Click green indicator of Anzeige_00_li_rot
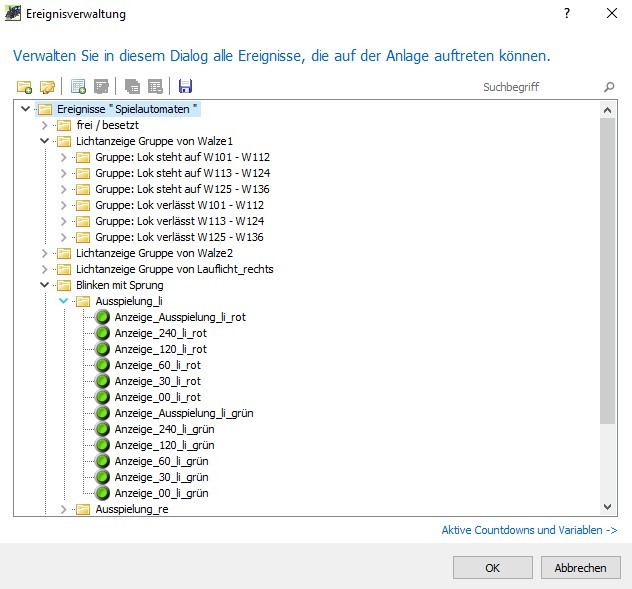Image resolution: width=632 pixels, height=589 pixels. (x=102, y=397)
